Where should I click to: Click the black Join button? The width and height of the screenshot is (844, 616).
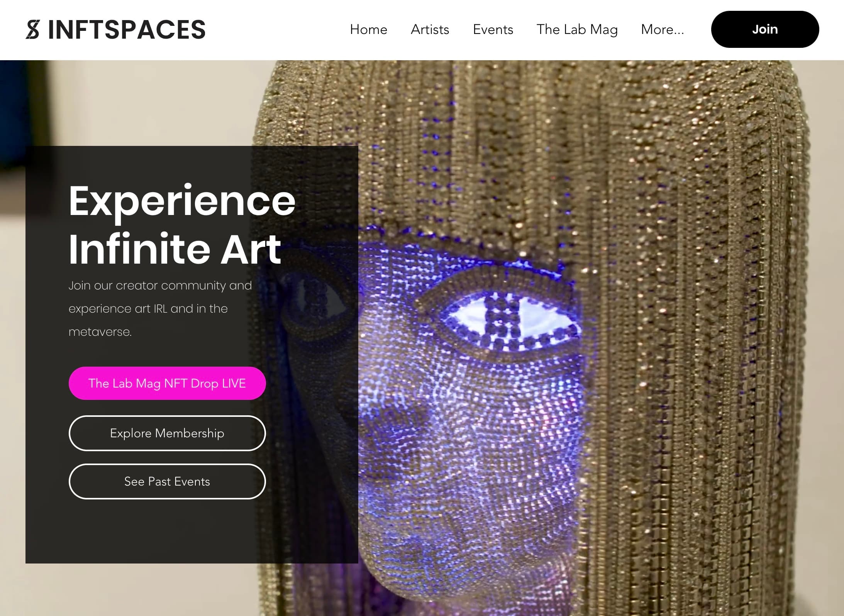tap(765, 29)
